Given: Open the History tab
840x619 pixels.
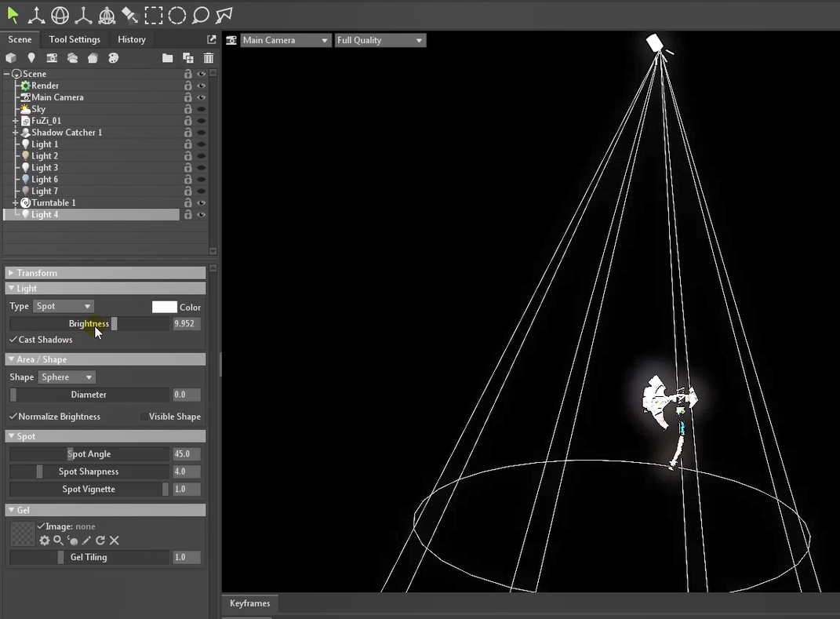Looking at the screenshot, I should pyautogui.click(x=132, y=39).
